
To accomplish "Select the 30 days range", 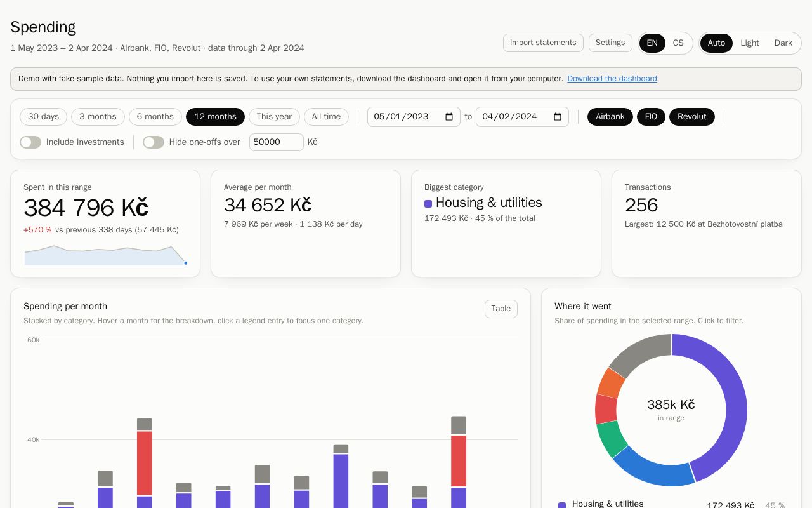I will (x=43, y=117).
